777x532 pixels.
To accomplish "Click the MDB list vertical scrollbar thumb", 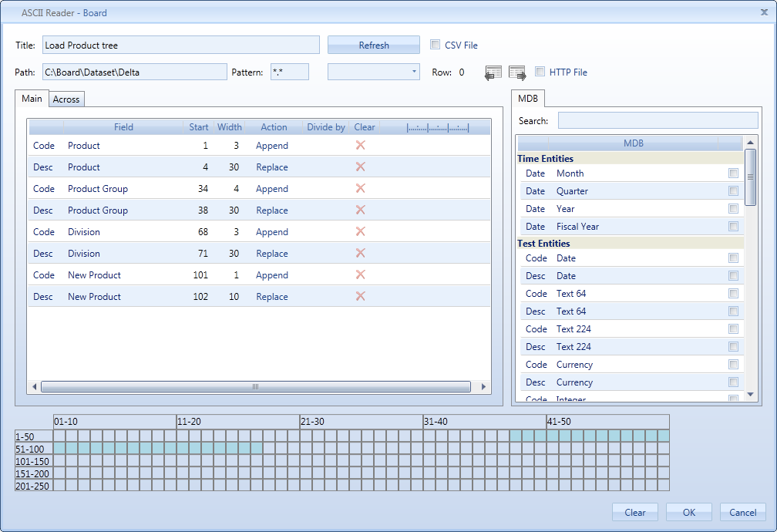I will [x=750, y=177].
